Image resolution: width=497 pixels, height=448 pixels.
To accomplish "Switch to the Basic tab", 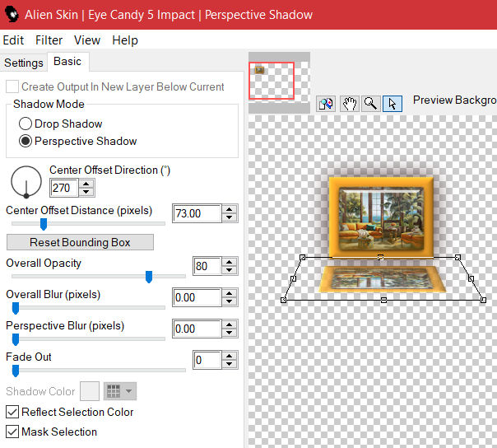I will [67, 62].
